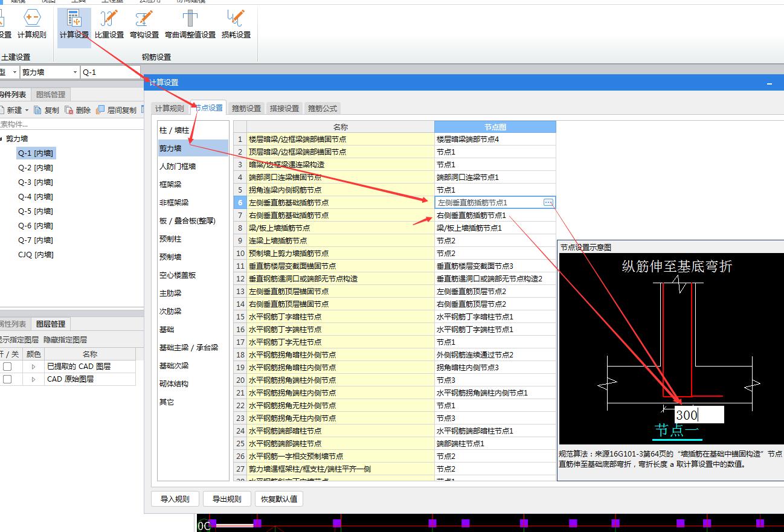Click 右侧垂直筋插筋节点1 cell
This screenshot has height=532, width=784.
(495, 216)
